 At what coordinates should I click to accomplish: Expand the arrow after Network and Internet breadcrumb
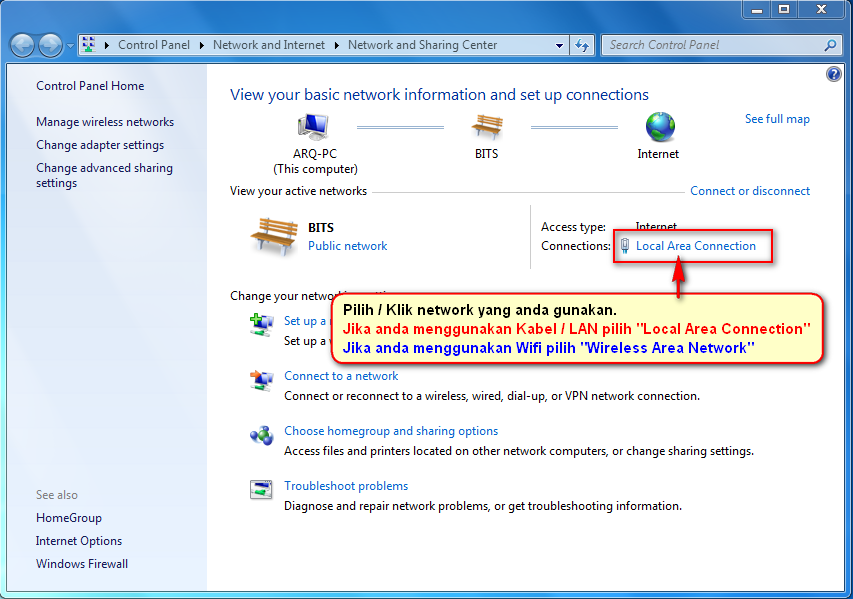pyautogui.click(x=336, y=45)
